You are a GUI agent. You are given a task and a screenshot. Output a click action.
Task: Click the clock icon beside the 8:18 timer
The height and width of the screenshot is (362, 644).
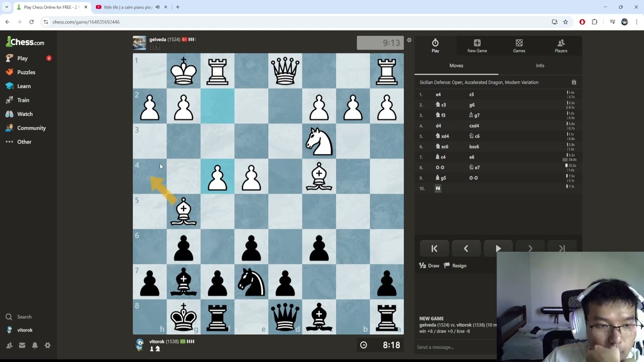coord(363,345)
